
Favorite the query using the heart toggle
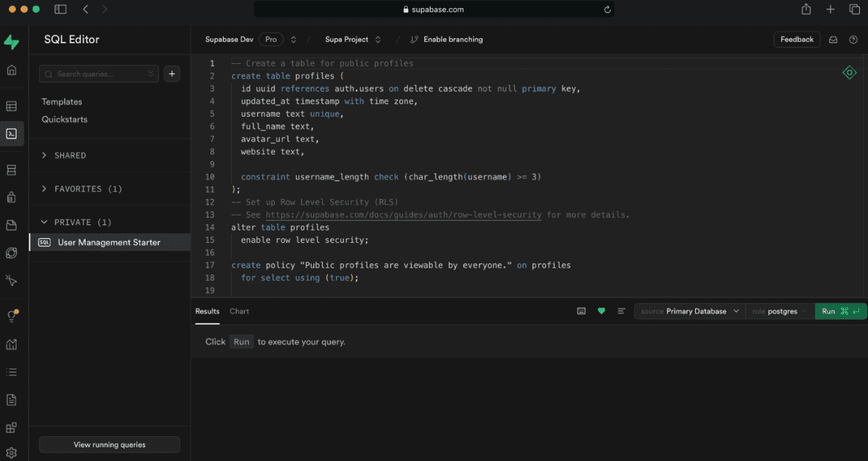click(x=601, y=311)
